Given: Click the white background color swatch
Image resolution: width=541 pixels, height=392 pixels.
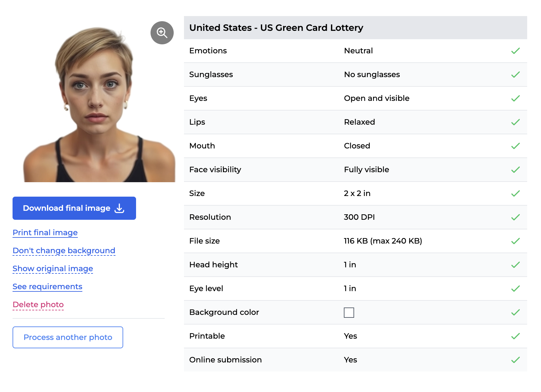Looking at the screenshot, I should click(349, 313).
